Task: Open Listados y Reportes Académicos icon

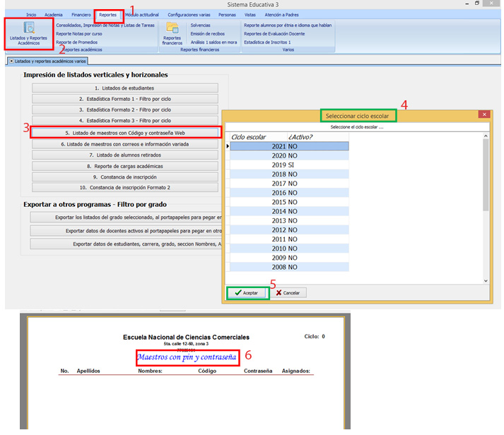Action: coord(30,33)
